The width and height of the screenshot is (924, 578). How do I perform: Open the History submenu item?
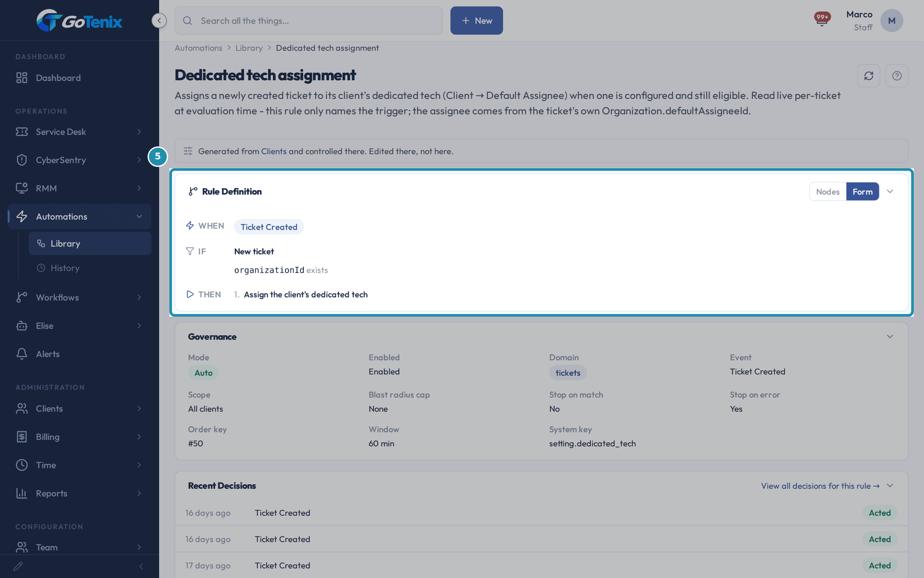(x=90, y=268)
